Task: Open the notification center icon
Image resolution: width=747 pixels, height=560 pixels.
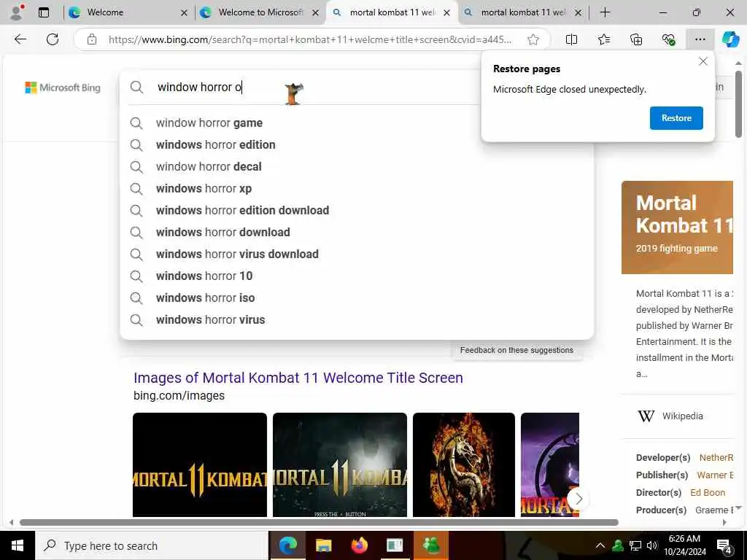Action: click(x=724, y=545)
